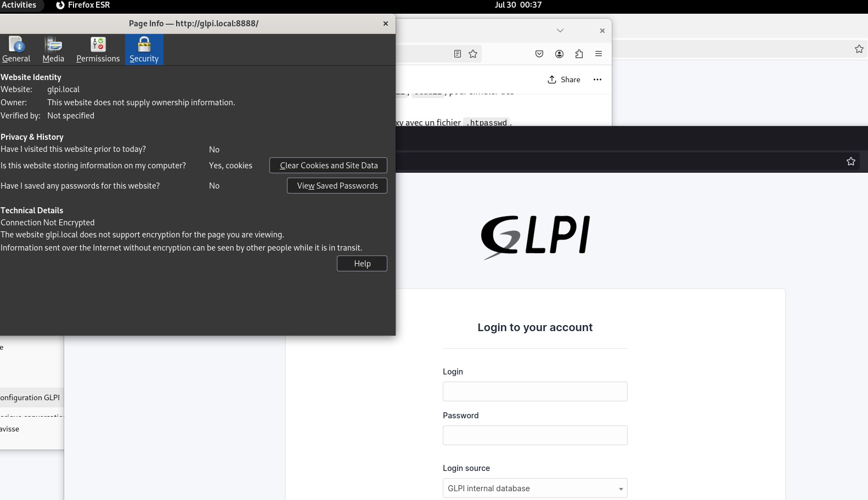Screen dimensions: 868x500
Task: Open the General tab in Page Info
Action: coord(16,50)
